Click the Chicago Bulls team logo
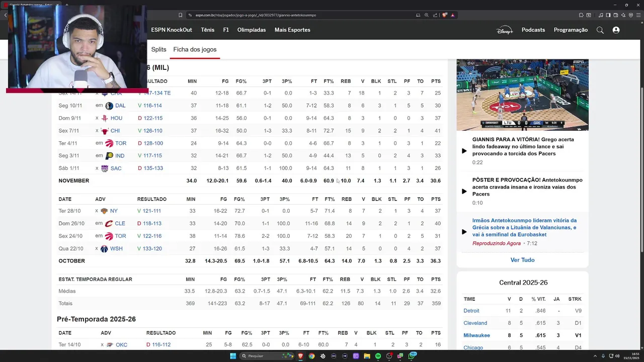This screenshot has width=644, height=362. pyautogui.click(x=105, y=131)
